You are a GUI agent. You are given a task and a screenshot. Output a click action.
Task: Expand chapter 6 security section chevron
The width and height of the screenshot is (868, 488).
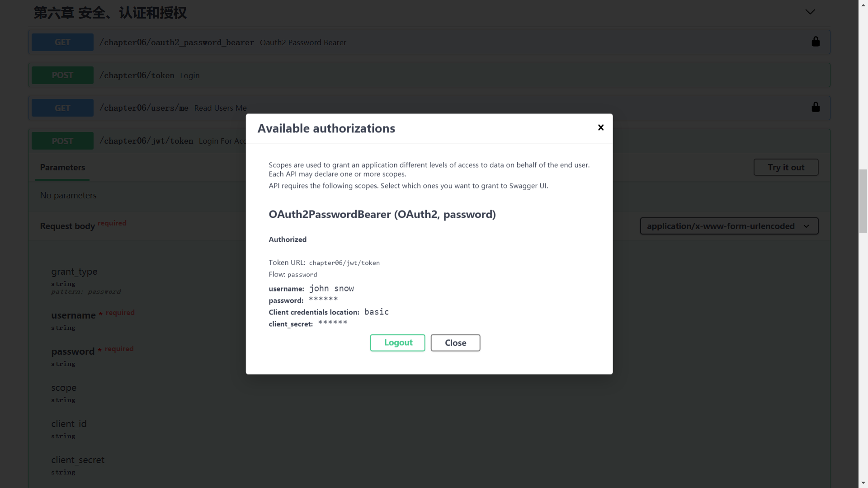[x=810, y=11]
